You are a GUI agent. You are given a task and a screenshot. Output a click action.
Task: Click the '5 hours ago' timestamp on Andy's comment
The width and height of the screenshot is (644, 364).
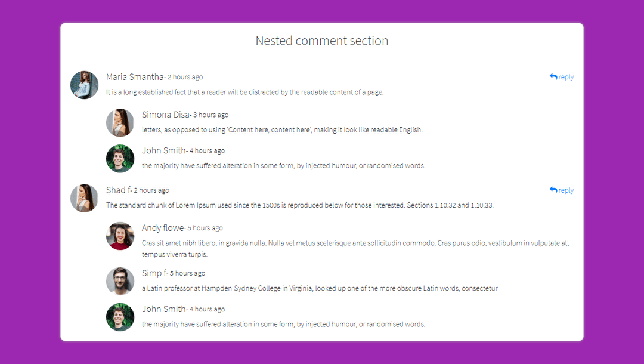pyautogui.click(x=205, y=228)
